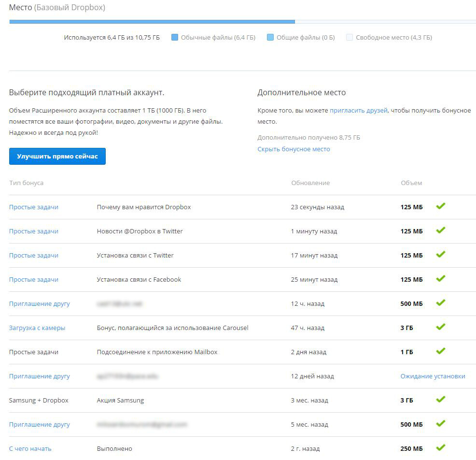
Task: Click checkmark in the 'Выполнено' row
Action: [x=440, y=448]
